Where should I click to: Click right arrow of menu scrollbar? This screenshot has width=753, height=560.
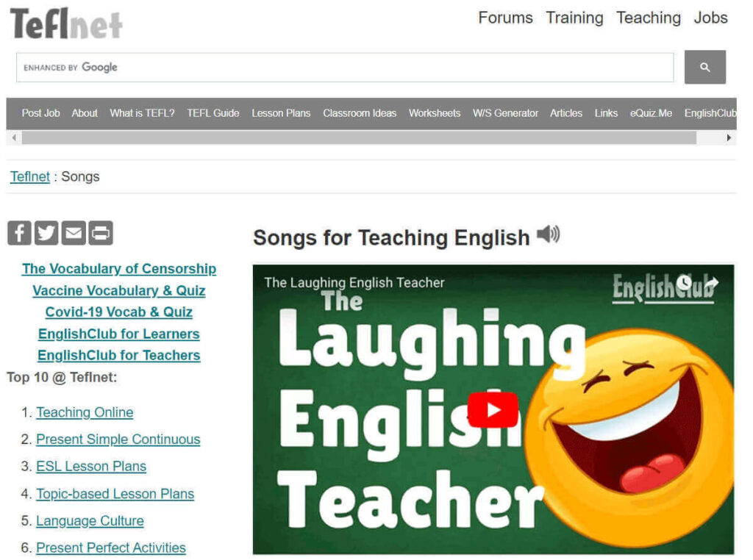tap(729, 137)
